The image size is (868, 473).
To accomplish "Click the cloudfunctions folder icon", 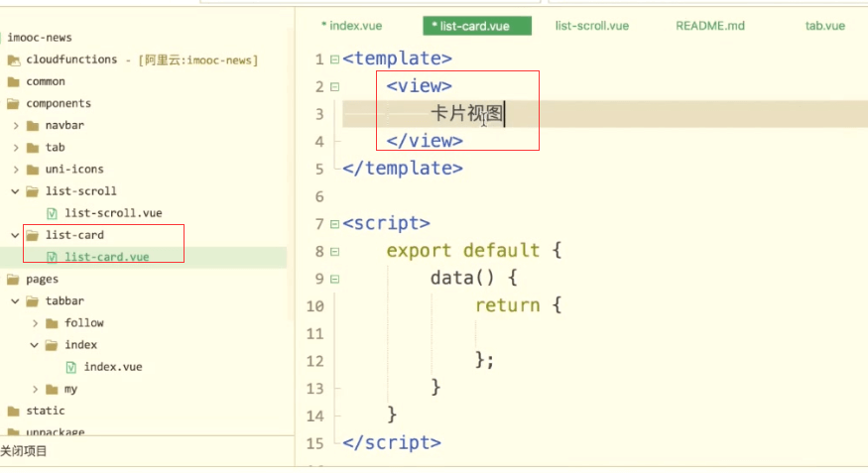I will (14, 60).
